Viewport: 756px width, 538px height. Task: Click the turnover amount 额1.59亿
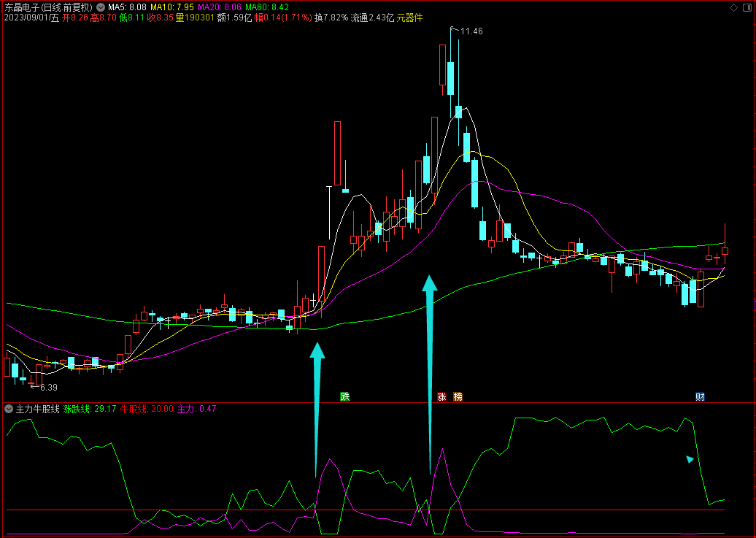click(234, 18)
